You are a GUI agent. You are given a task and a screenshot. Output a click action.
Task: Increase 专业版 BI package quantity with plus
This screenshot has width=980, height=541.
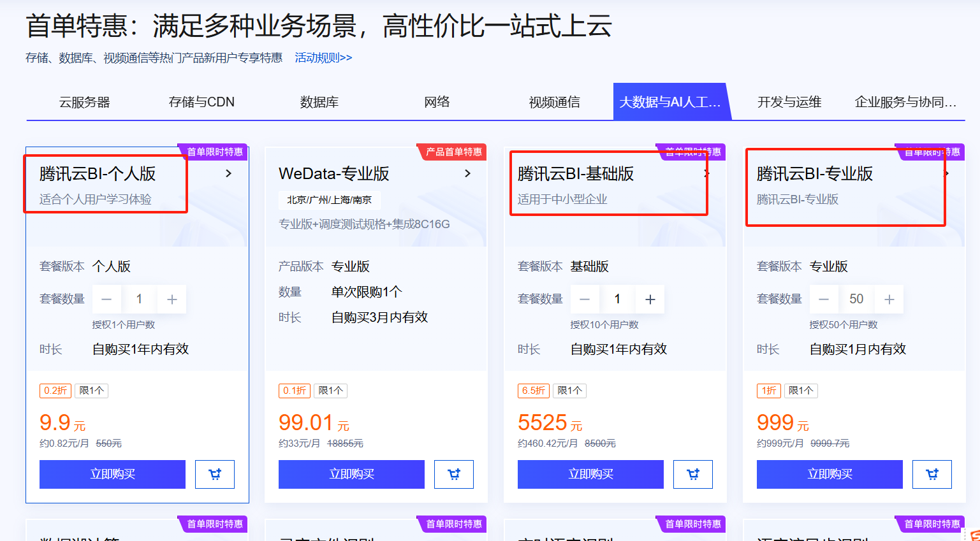point(889,299)
